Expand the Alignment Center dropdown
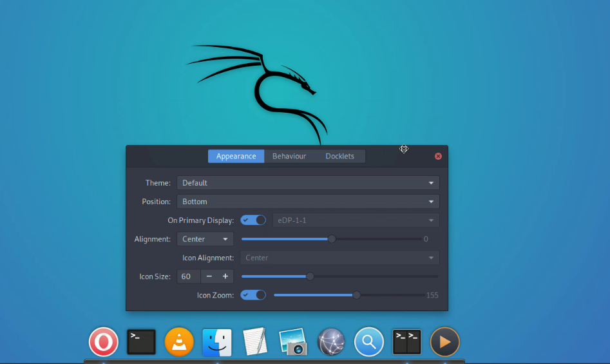 coord(205,239)
